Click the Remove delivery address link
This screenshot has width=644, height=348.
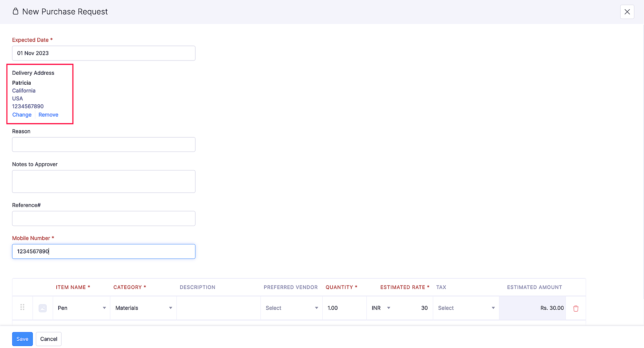tap(48, 115)
